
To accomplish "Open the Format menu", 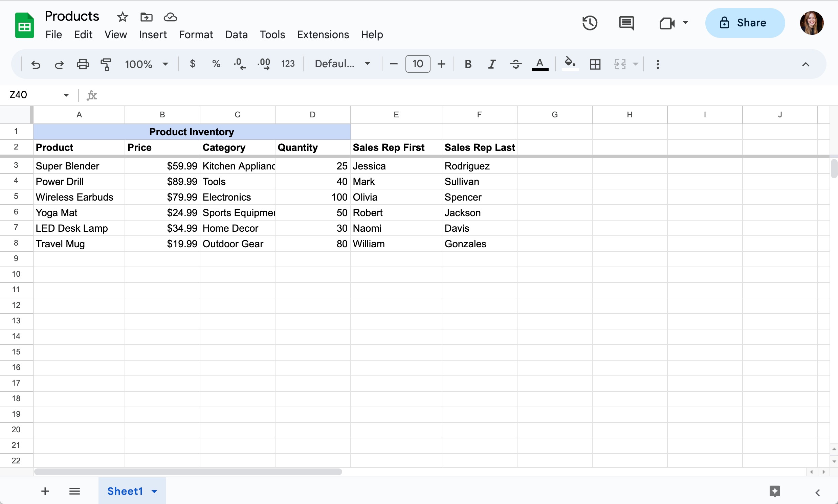I will [196, 34].
